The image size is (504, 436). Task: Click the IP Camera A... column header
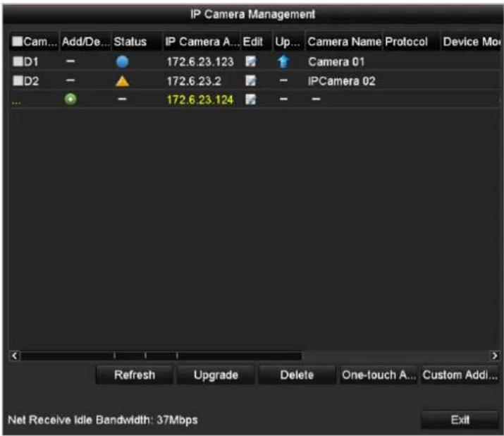[202, 42]
